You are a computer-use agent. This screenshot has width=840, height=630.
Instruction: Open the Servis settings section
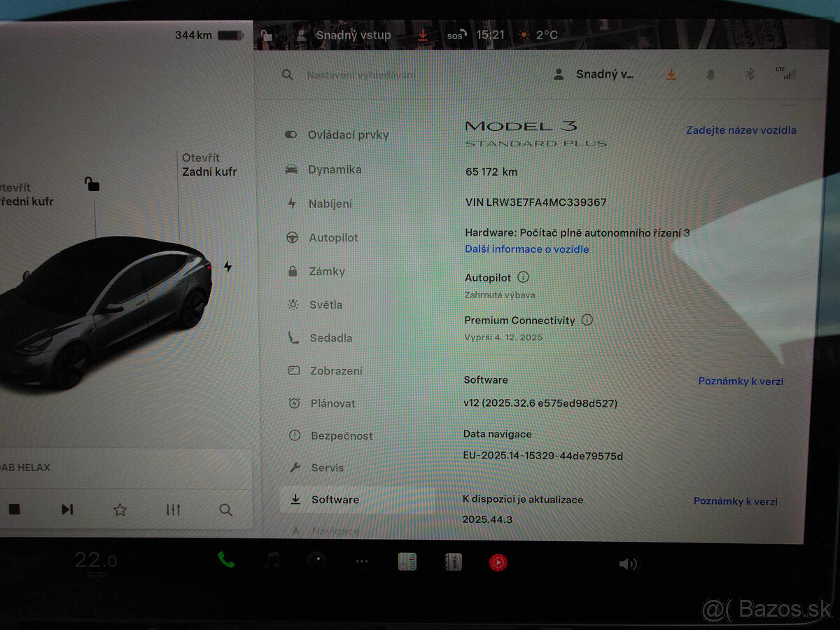tap(326, 467)
